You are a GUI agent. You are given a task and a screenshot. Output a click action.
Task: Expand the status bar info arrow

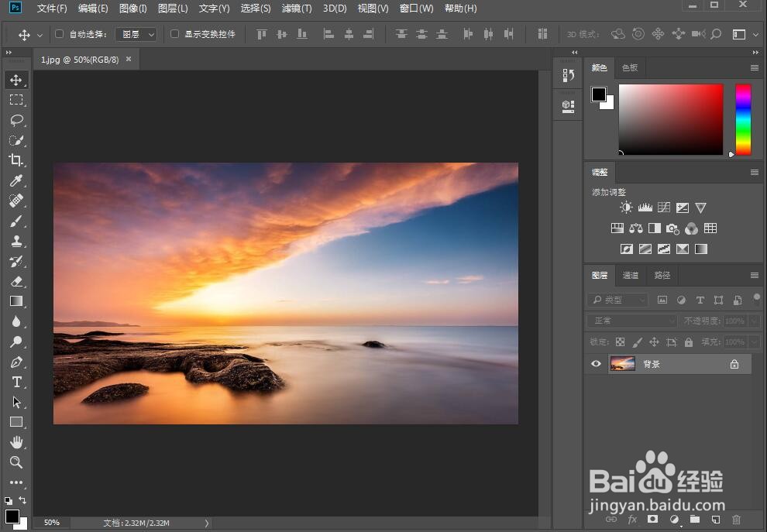click(x=206, y=523)
